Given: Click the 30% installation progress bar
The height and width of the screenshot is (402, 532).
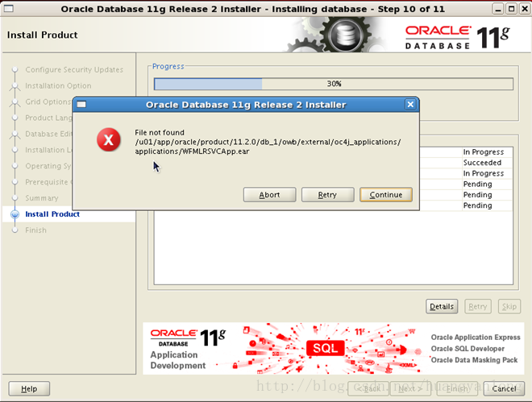Looking at the screenshot, I should (334, 84).
